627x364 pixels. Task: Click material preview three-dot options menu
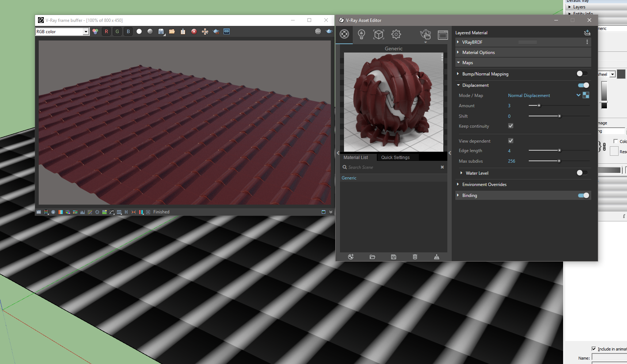(x=442, y=57)
